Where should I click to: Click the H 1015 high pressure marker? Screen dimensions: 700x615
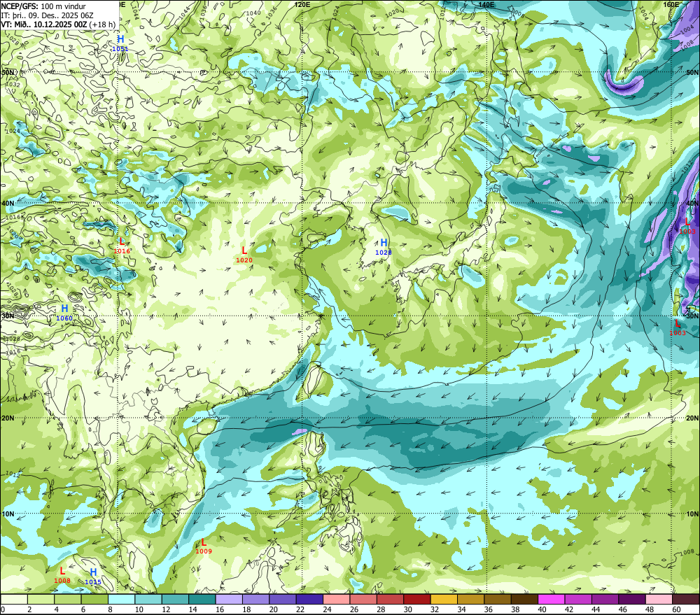[x=93, y=577]
